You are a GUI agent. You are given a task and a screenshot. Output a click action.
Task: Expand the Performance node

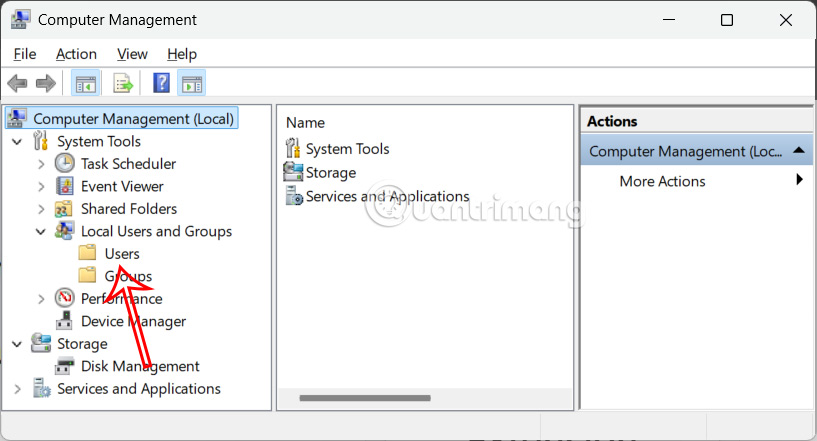41,299
